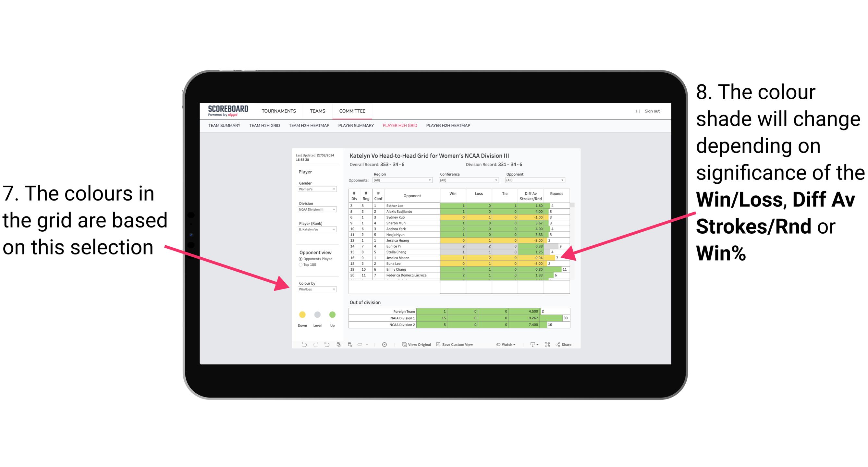
Task: Click the Up green colour swatch
Action: pos(332,314)
